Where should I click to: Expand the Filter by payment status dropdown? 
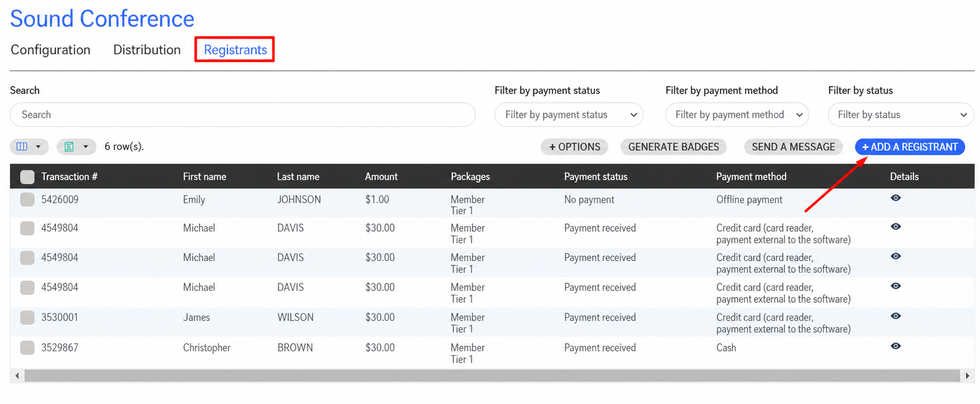(569, 115)
